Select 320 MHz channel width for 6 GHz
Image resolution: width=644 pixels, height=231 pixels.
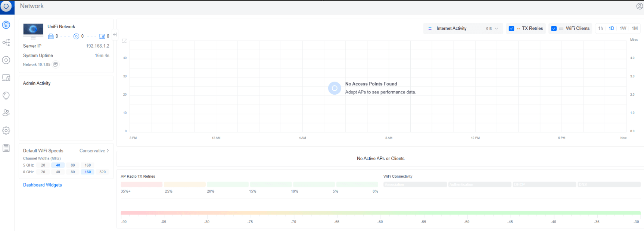tap(102, 172)
